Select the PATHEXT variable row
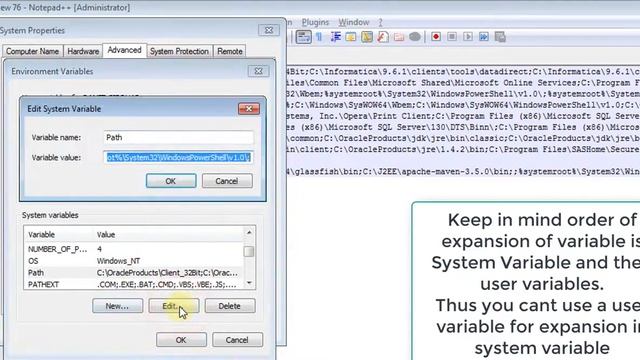The image size is (640, 360). tap(133, 284)
